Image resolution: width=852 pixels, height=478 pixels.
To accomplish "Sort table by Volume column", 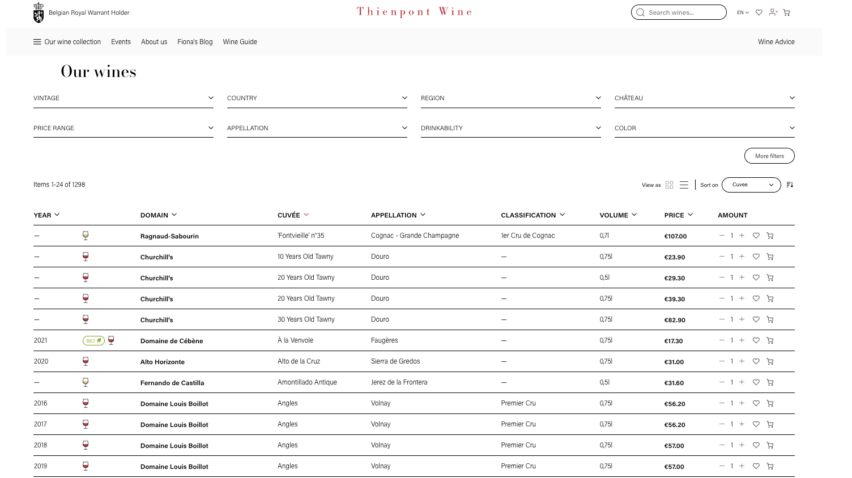I will pyautogui.click(x=618, y=215).
